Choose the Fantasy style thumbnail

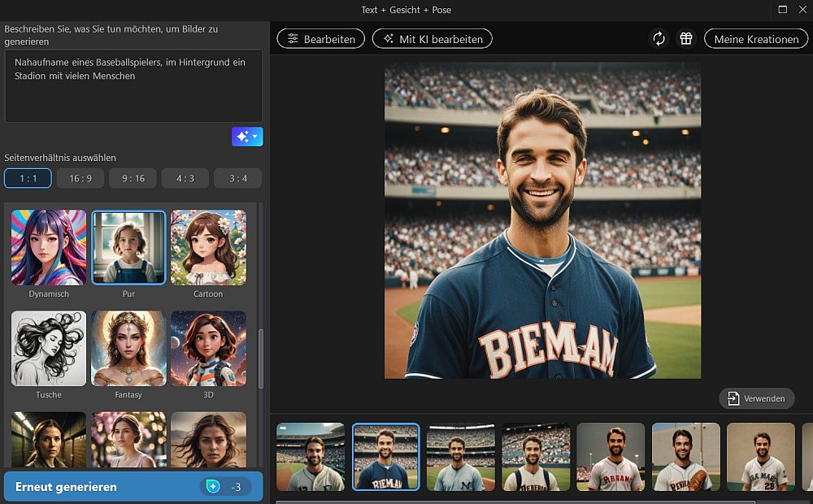coord(128,349)
